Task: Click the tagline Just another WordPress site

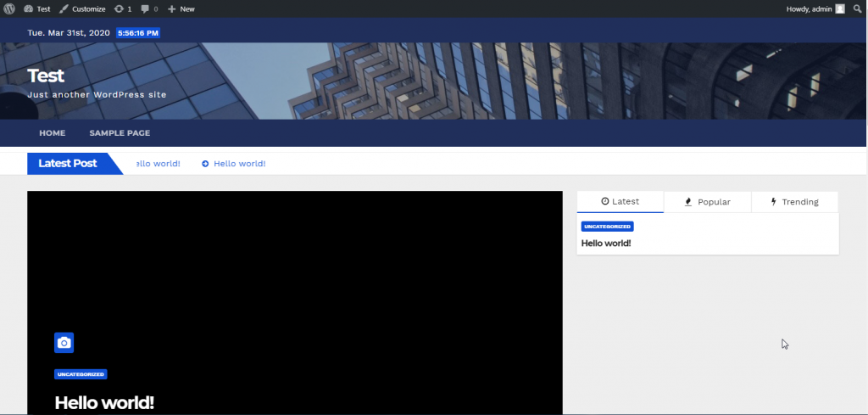Action: [x=97, y=95]
